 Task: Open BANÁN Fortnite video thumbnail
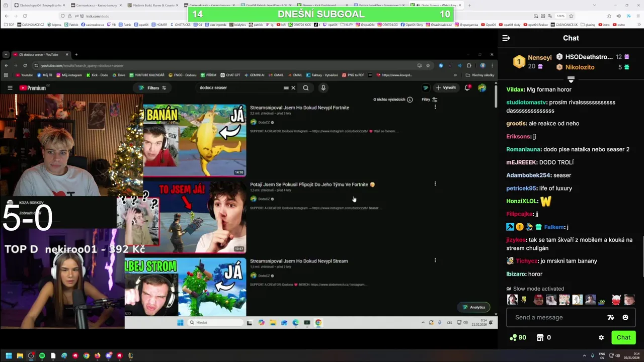[x=195, y=140]
